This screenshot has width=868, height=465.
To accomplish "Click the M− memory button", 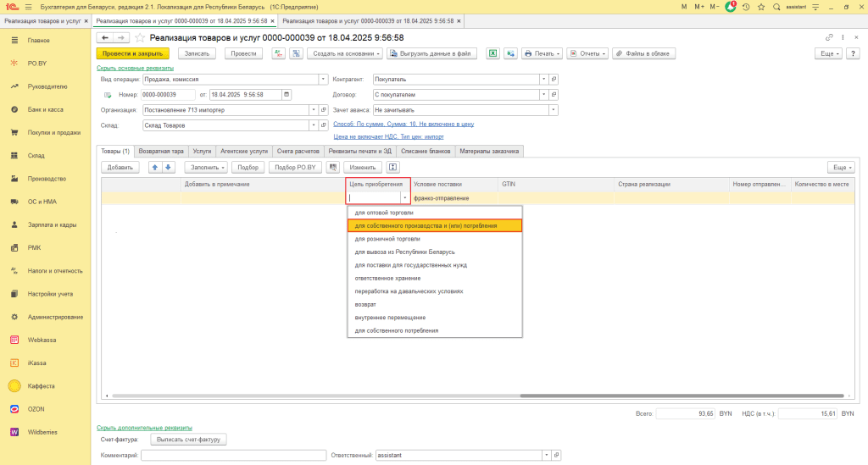I will click(714, 7).
